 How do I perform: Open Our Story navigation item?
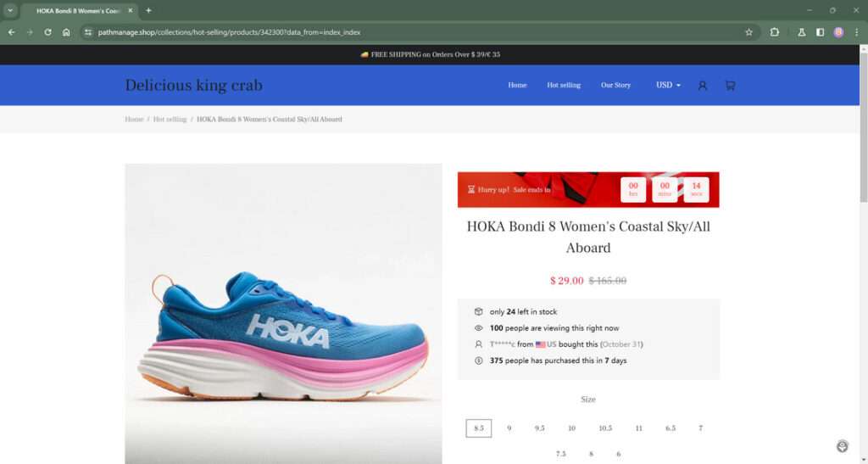point(615,85)
